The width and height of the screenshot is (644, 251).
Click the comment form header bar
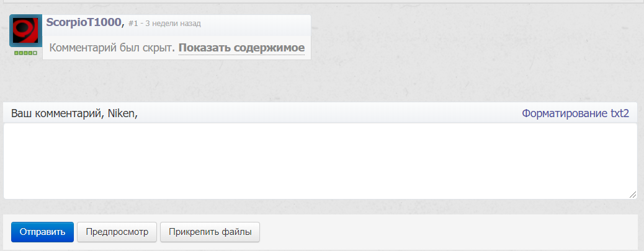320,113
